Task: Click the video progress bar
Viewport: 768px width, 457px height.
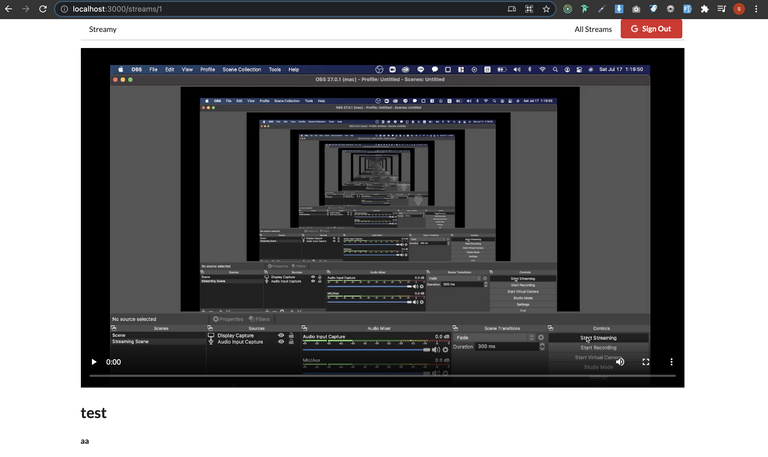Action: (x=383, y=376)
